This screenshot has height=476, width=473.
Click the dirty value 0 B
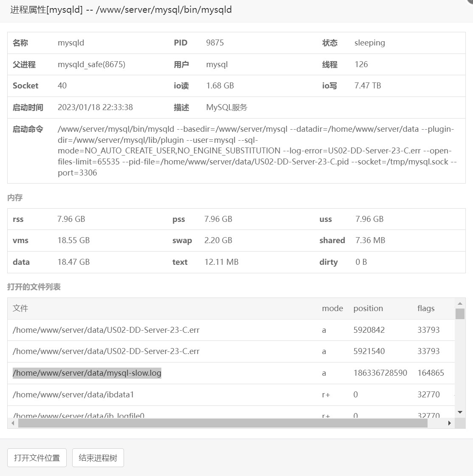coord(361,262)
